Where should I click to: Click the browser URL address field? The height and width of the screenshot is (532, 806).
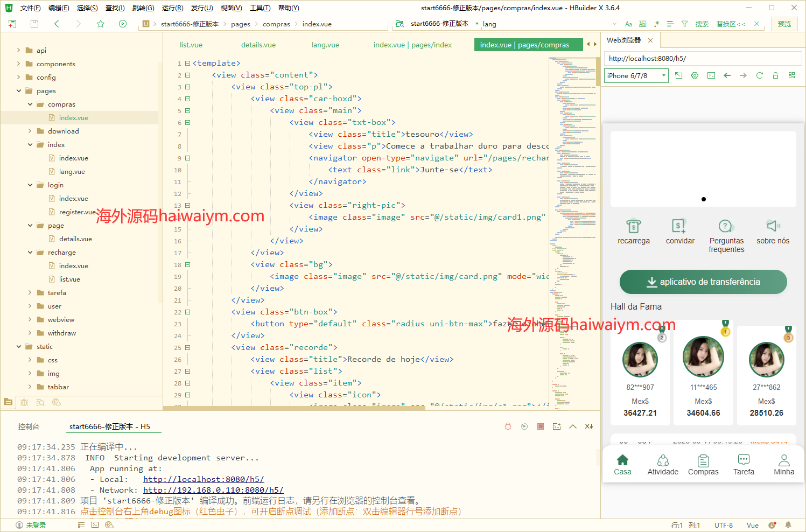(x=703, y=58)
